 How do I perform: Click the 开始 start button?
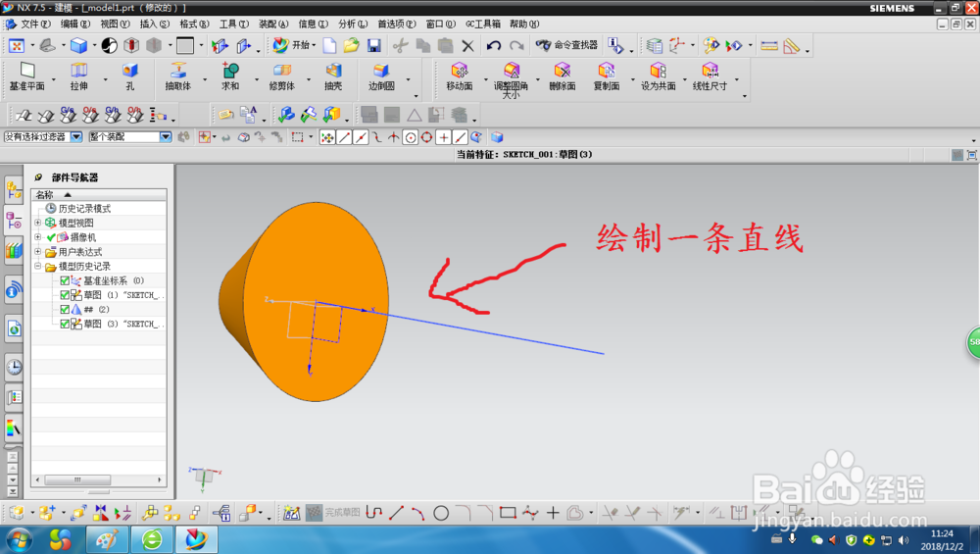tap(292, 45)
